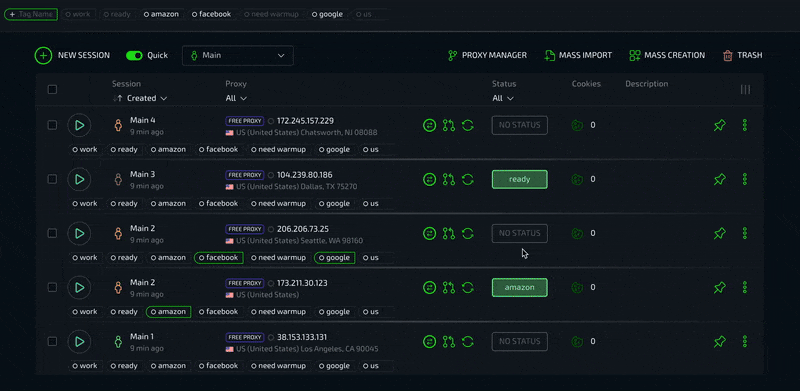Check the select-all checkbox in table header
Image resolution: width=800 pixels, height=391 pixels.
tap(52, 89)
